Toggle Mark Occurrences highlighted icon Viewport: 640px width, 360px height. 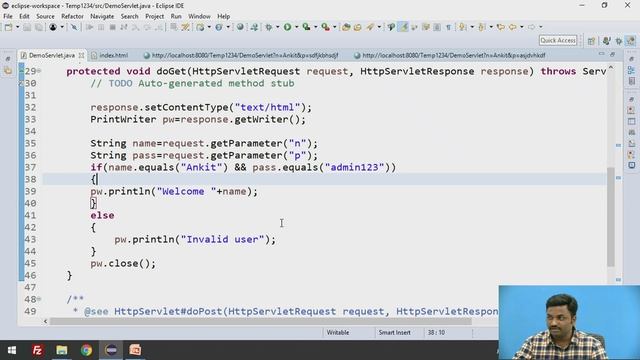click(403, 27)
